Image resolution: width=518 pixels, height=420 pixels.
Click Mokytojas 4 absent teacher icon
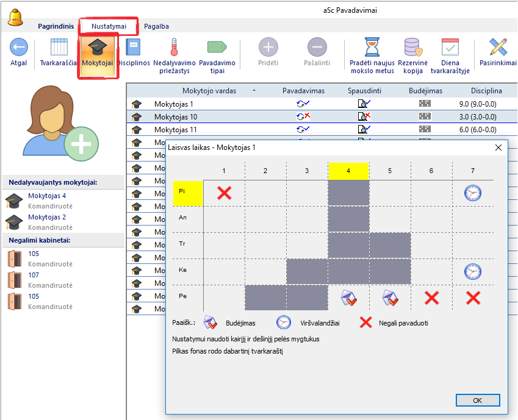tap(13, 201)
